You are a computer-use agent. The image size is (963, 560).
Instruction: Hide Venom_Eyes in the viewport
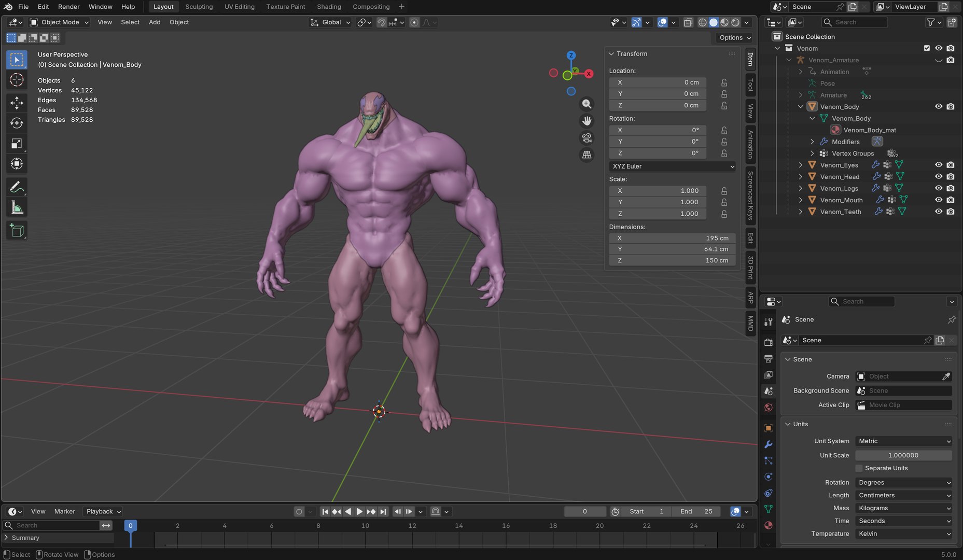point(939,165)
